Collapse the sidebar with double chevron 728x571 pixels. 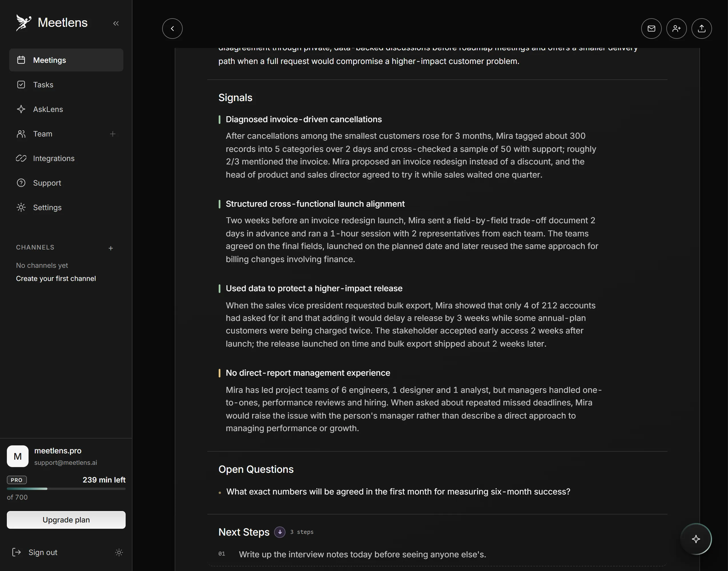click(x=116, y=23)
